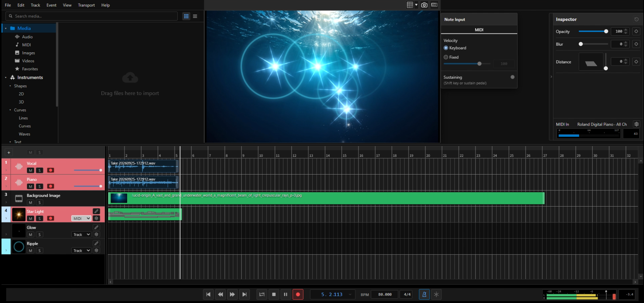Collapse the Media tree node
This screenshot has width=644, height=303.
(x=6, y=28)
